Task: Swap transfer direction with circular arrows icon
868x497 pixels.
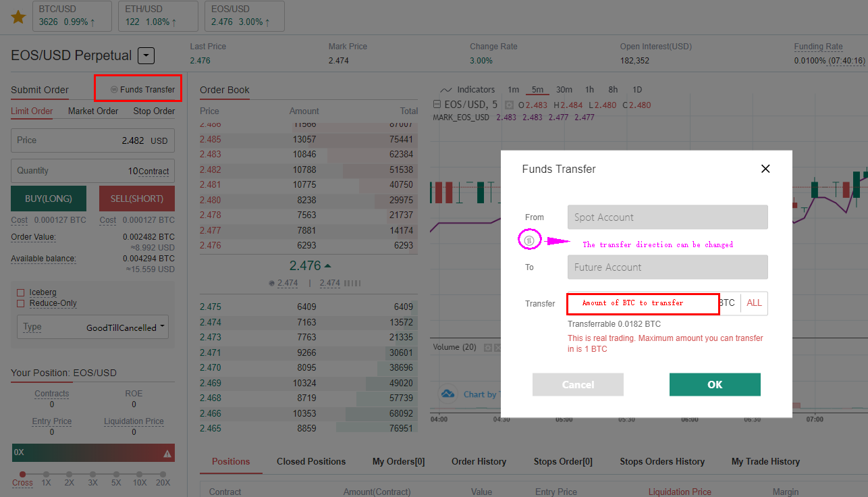Action: [529, 240]
